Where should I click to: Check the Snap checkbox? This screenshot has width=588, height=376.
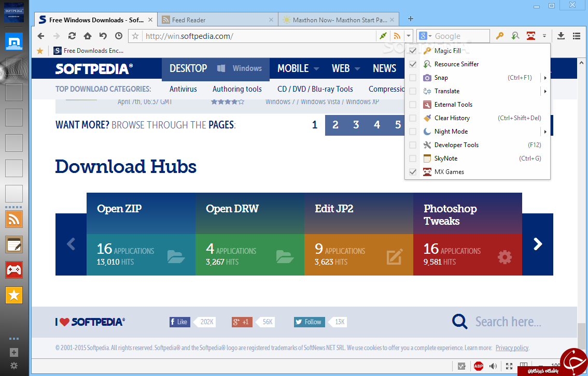tap(413, 78)
